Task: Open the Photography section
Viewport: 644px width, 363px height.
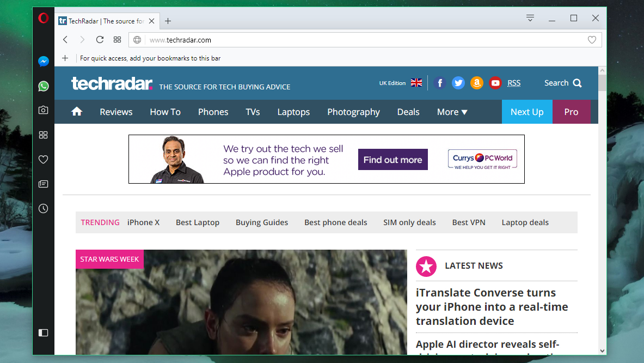Action: (x=353, y=112)
